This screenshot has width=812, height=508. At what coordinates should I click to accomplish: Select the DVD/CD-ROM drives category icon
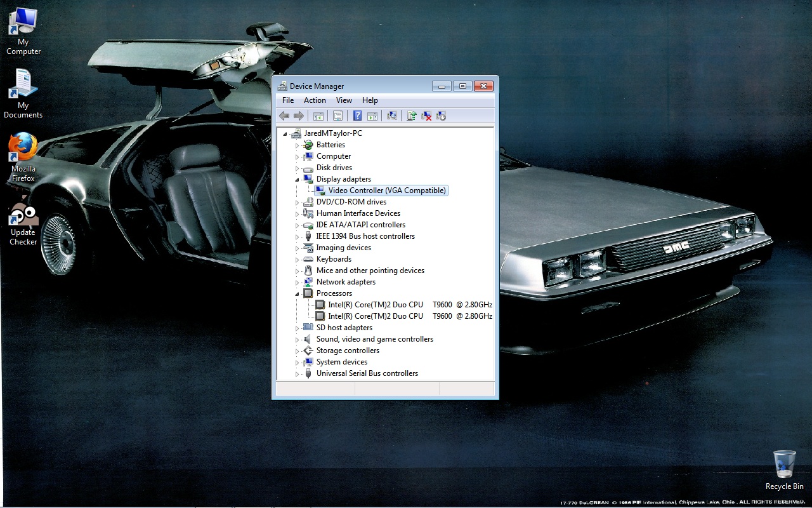pos(308,202)
